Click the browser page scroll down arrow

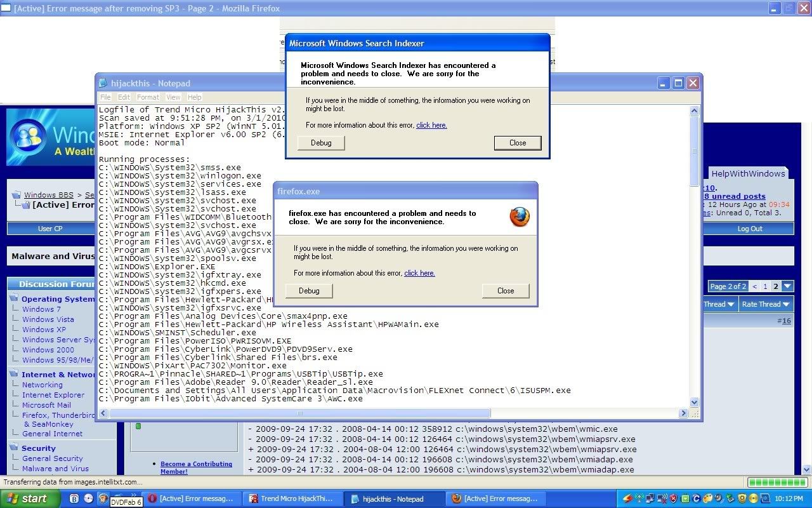pos(807,469)
